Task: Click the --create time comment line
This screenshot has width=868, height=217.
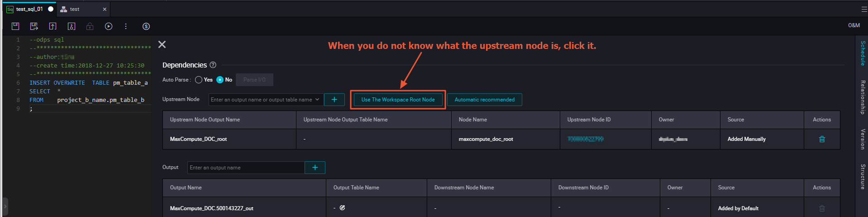Action: (87, 66)
